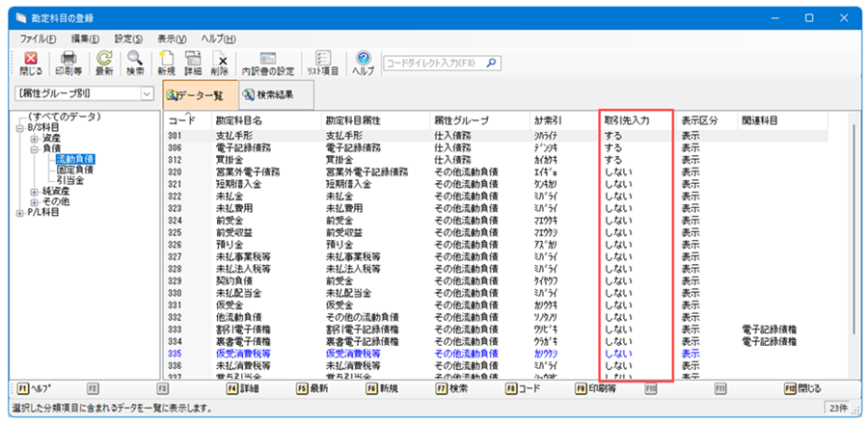
Task: Open 内訳書の設定 from the toolbar
Action: pos(267,64)
